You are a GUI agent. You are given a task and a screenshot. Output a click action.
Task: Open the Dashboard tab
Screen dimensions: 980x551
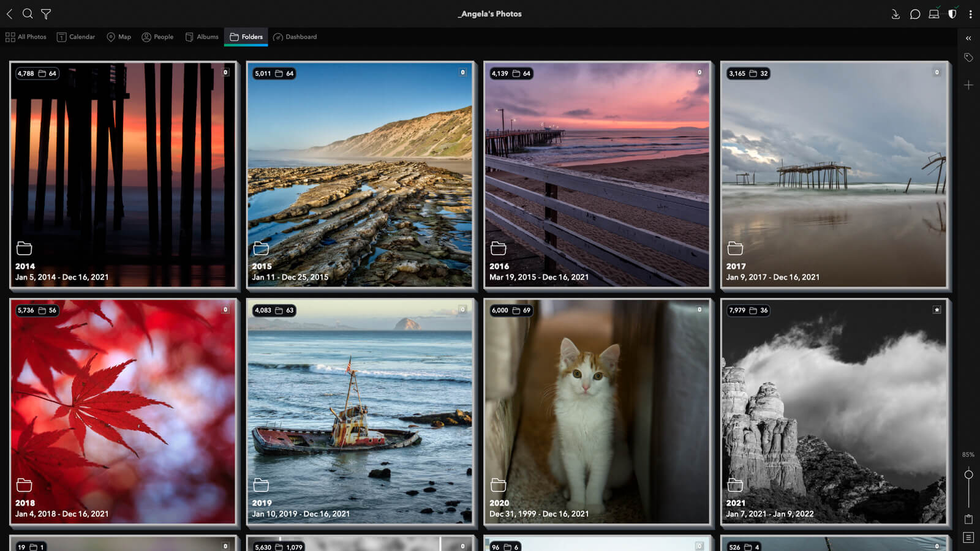pyautogui.click(x=295, y=37)
